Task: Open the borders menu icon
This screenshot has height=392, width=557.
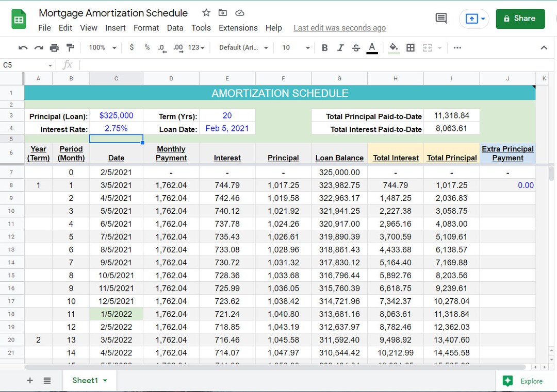Action: tap(410, 47)
